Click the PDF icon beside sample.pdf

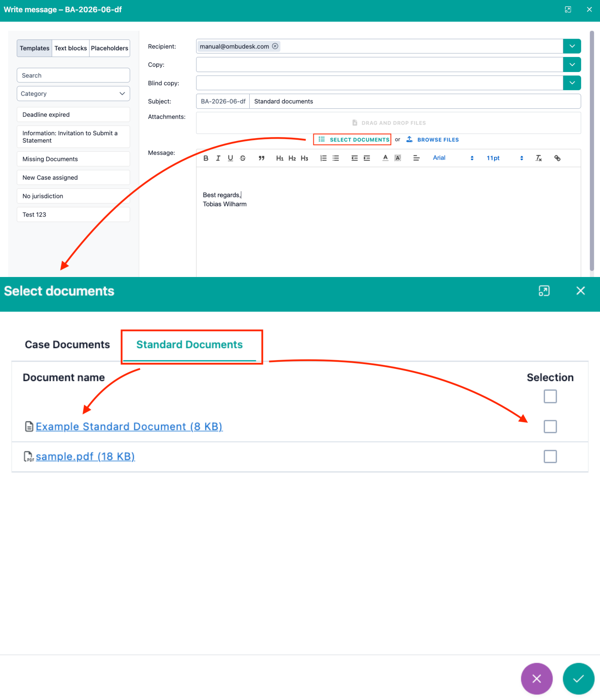[x=29, y=456]
